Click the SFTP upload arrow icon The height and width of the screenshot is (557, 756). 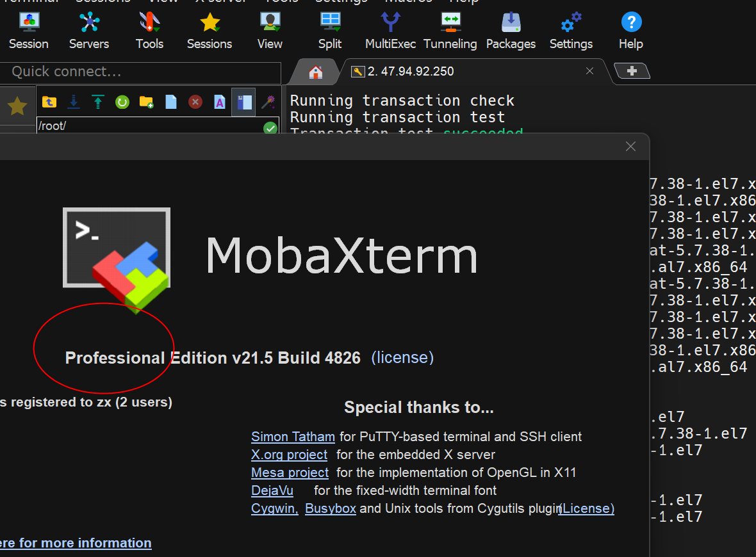click(x=98, y=102)
